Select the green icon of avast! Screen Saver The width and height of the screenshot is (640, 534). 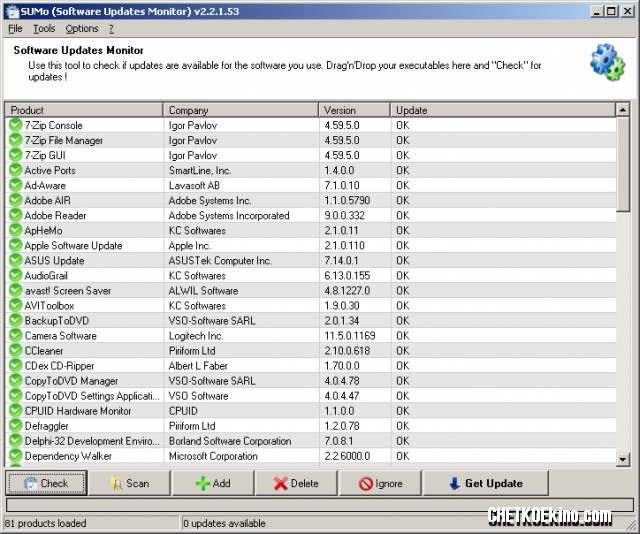(16, 290)
